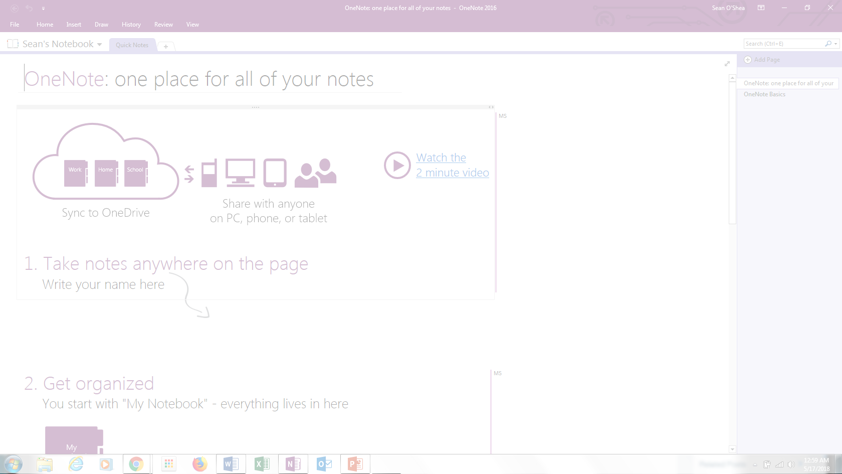Click the taskbar clock and date
This screenshot has height=474, width=842.
click(816, 464)
